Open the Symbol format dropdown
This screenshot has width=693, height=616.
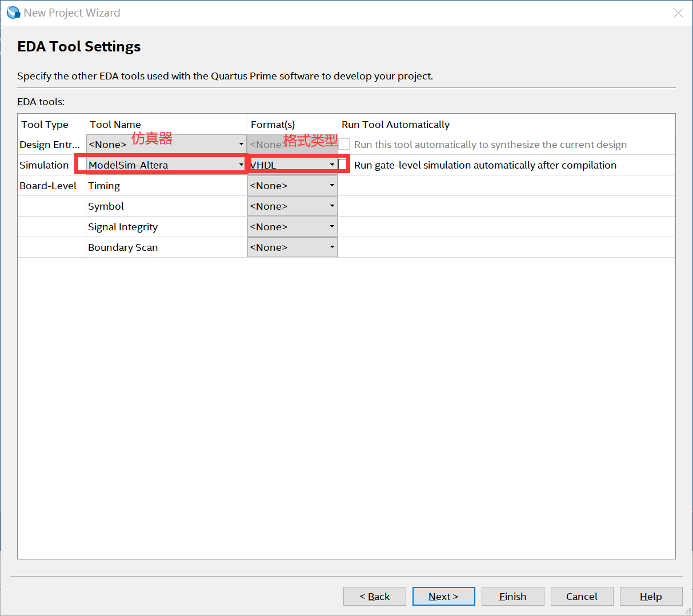point(293,206)
